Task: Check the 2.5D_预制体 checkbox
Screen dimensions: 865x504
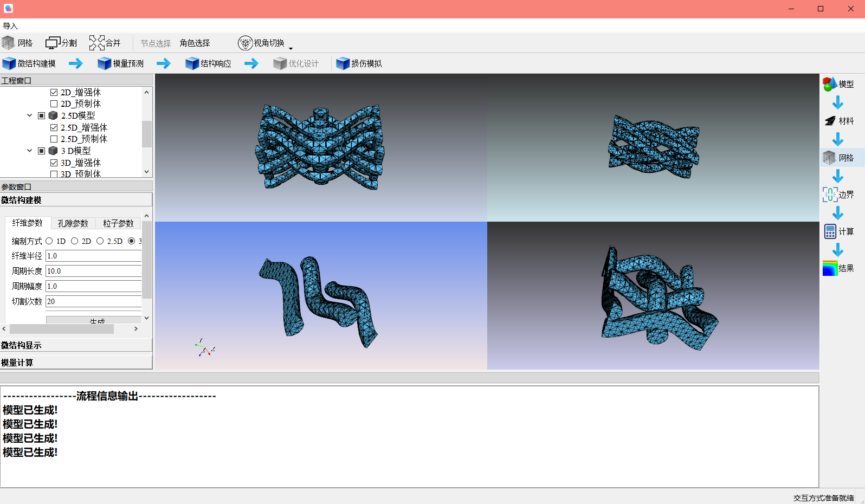Action: tap(54, 139)
